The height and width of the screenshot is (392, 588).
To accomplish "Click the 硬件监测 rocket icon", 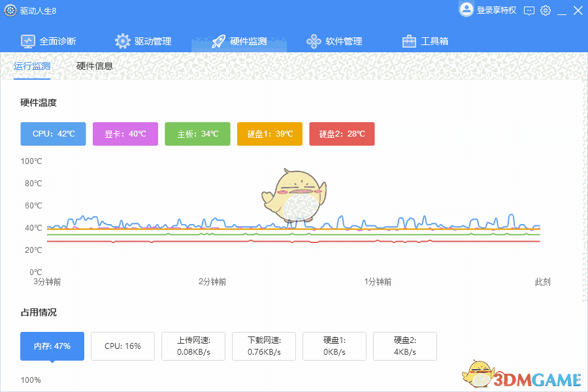I will 218,41.
